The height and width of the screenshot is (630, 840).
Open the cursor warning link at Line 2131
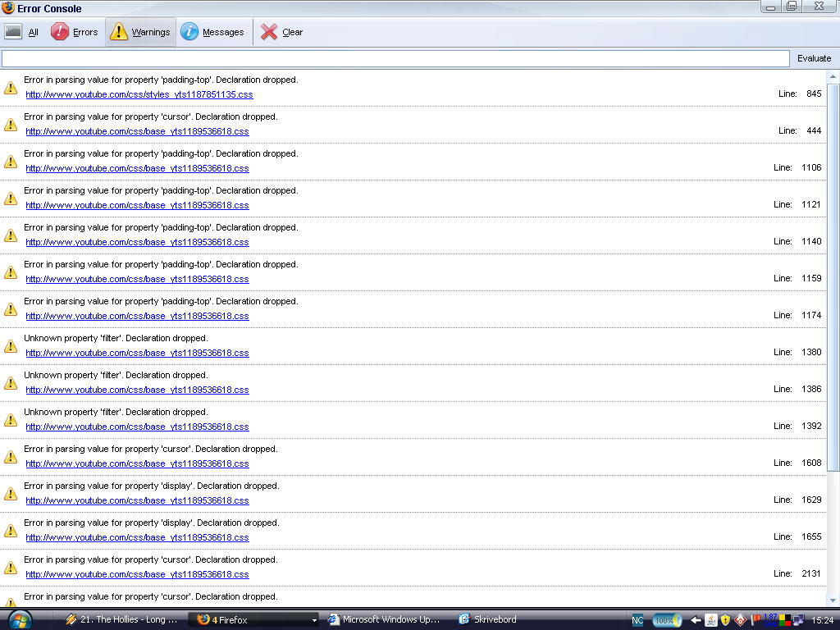pos(137,575)
